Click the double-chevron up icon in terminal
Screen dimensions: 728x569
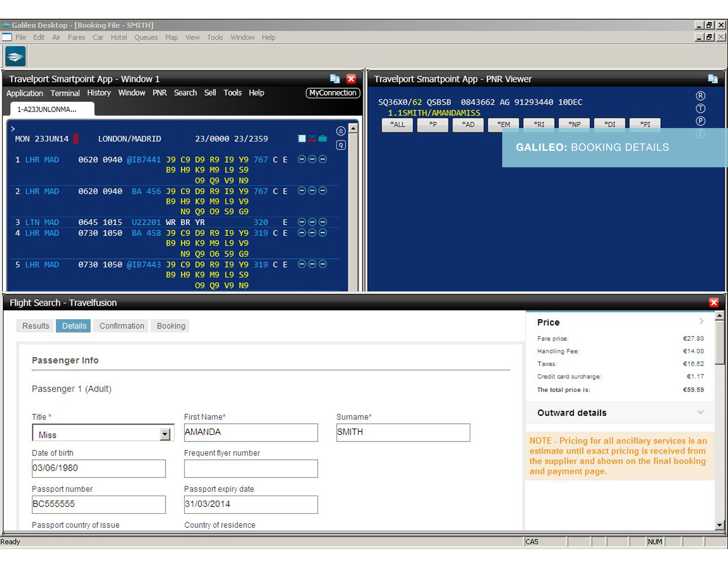[x=341, y=131]
